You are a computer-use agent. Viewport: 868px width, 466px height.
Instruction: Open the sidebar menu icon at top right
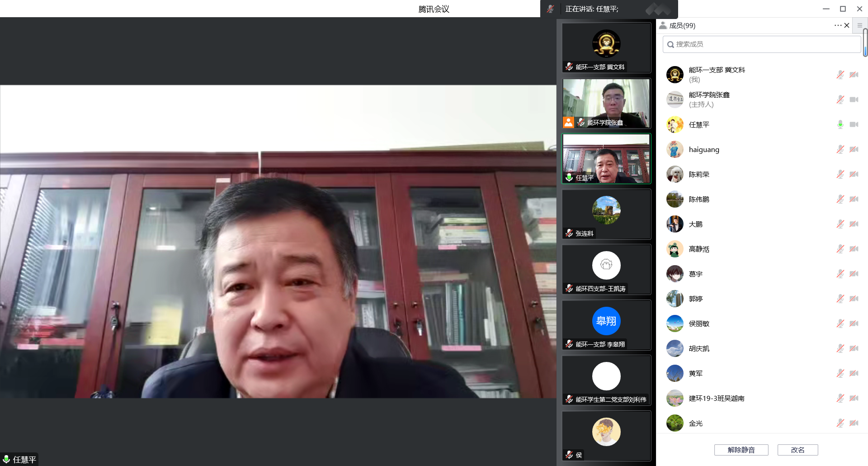(x=860, y=25)
